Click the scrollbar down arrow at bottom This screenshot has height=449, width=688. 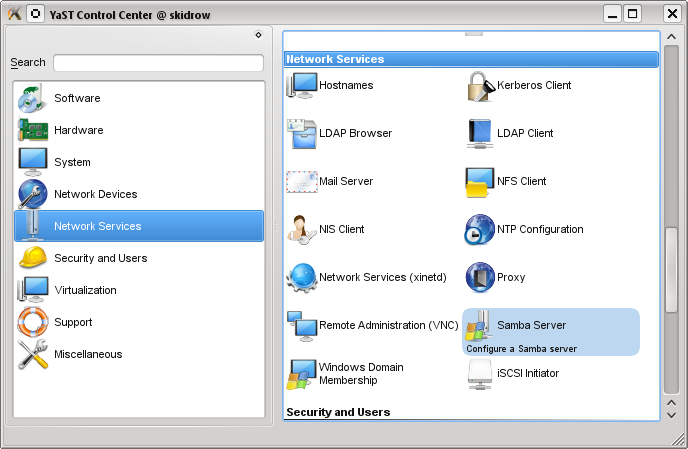[671, 415]
